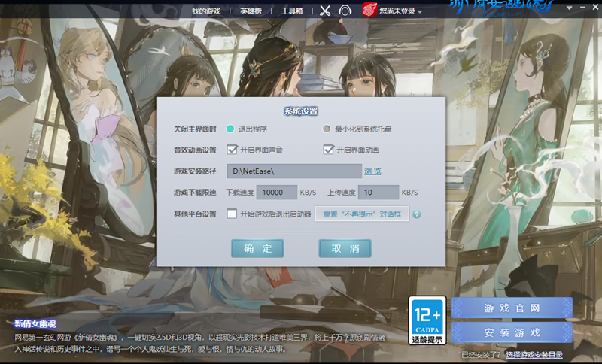Select the 最小化到系统托盘 radio option
Viewport: 602px width, 364px height.
327,129
